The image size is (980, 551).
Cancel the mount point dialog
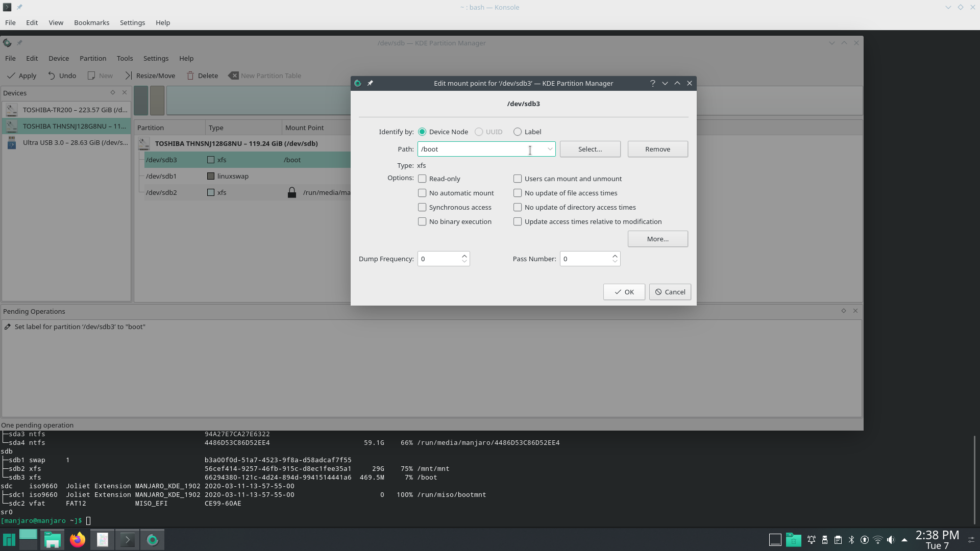(x=670, y=292)
